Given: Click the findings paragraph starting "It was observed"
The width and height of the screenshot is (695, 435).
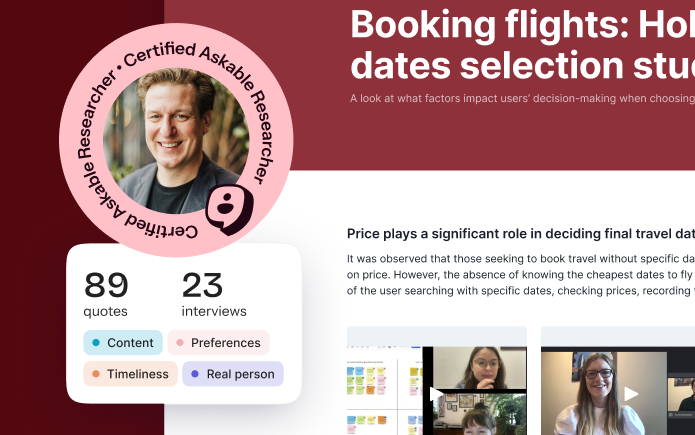Looking at the screenshot, I should pos(520,275).
